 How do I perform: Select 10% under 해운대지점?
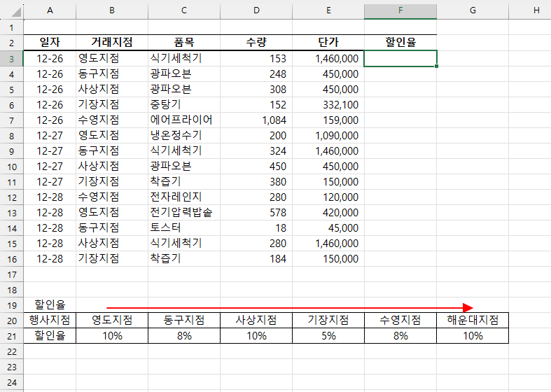[x=473, y=336]
